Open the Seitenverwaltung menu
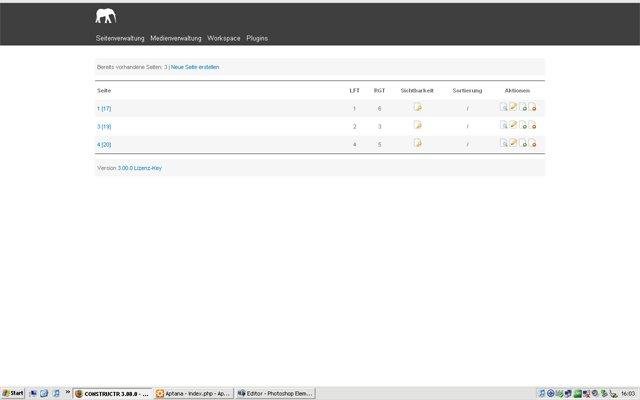The image size is (640, 400). coord(120,38)
